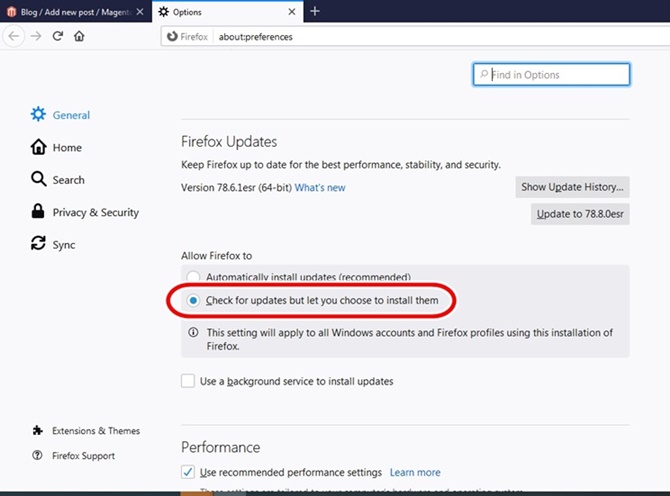Click the Magento favicon in first tab

pyautogui.click(x=12, y=12)
